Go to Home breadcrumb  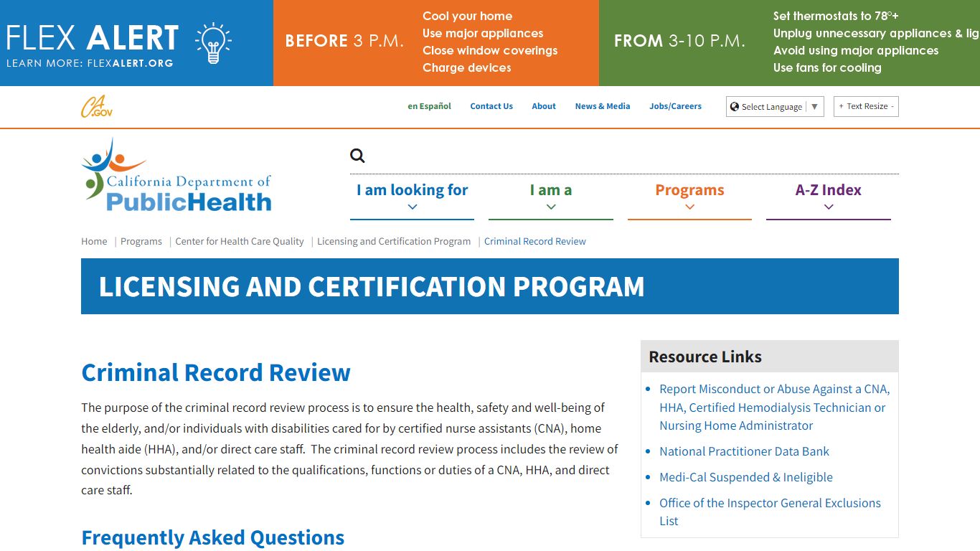(94, 241)
